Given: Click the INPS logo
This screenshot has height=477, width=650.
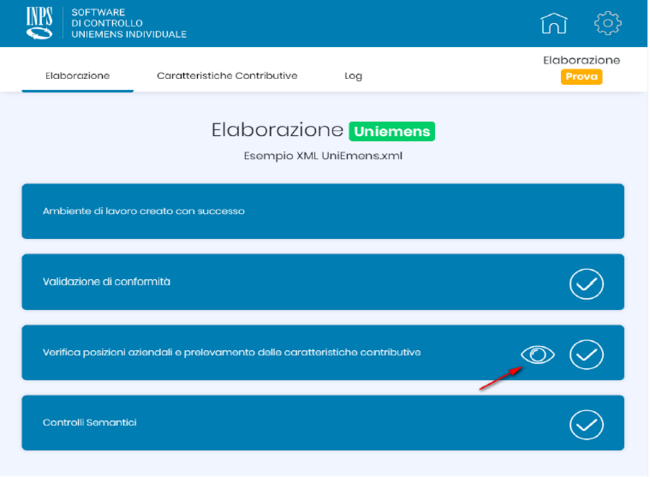Looking at the screenshot, I should click(x=39, y=22).
